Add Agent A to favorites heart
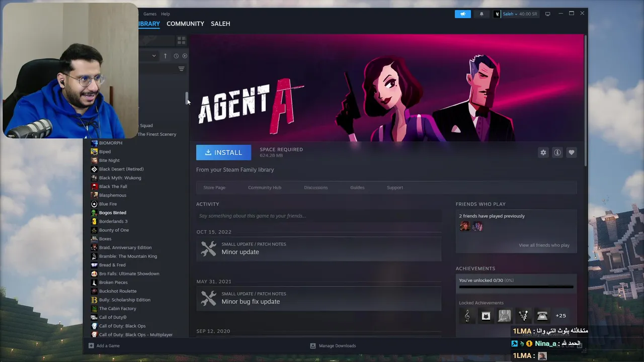644x362 pixels. point(571,152)
